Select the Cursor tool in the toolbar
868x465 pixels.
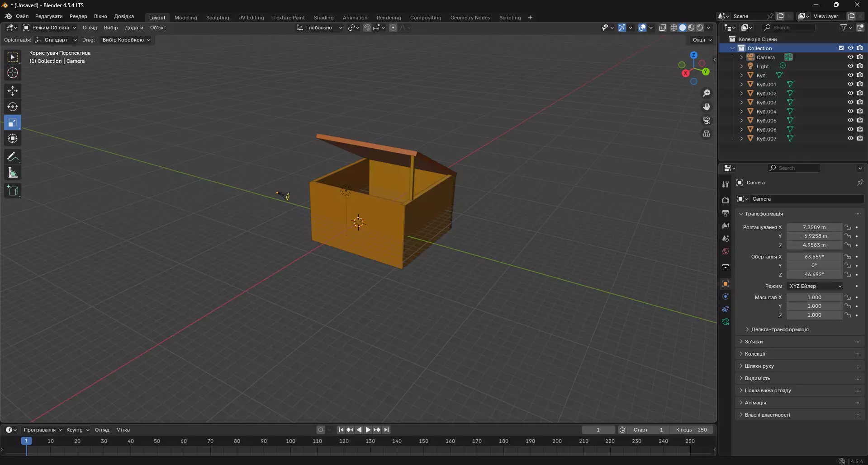[13, 73]
